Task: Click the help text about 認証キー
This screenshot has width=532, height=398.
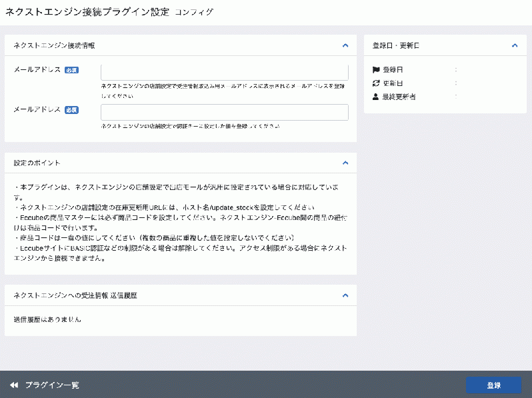Action: pyautogui.click(x=191, y=126)
